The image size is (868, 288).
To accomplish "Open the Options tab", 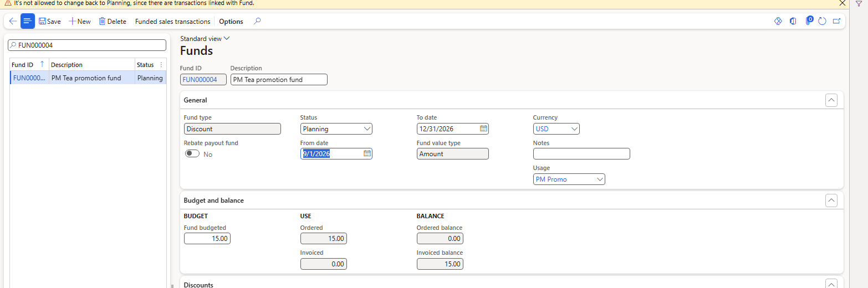I will pos(231,22).
